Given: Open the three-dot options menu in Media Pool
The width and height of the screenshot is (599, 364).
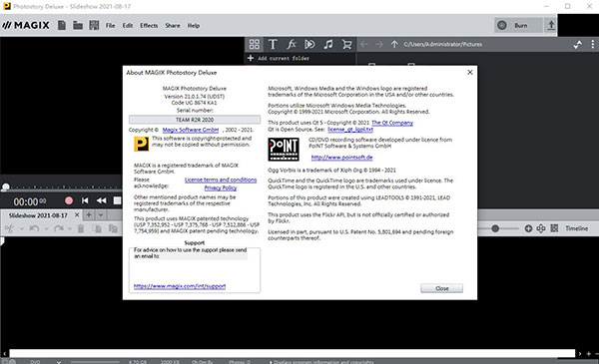Looking at the screenshot, I should tap(592, 44).
